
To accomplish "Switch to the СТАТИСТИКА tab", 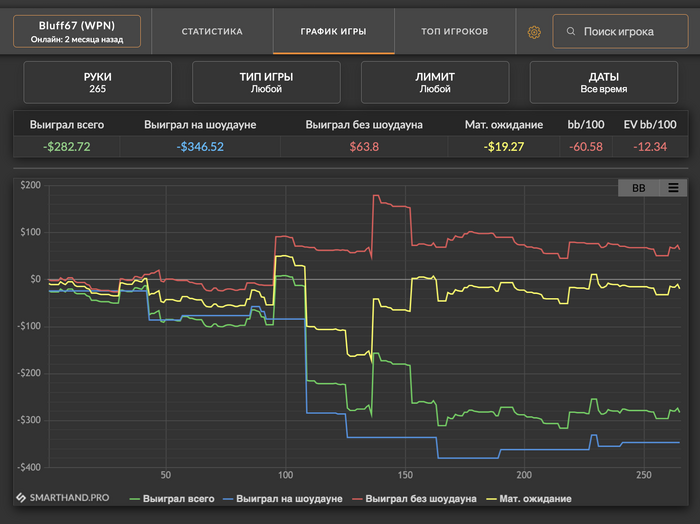I will [212, 31].
